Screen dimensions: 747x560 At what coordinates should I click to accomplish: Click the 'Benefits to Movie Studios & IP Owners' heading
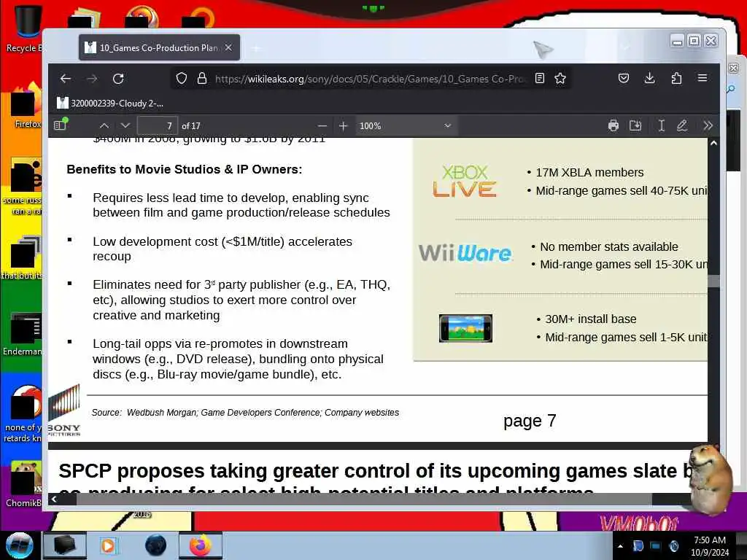185,169
